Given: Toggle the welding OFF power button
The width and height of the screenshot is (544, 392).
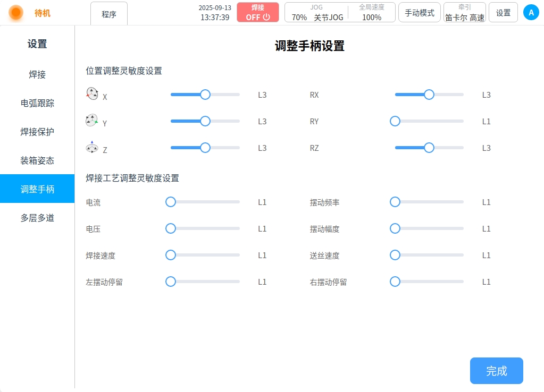Looking at the screenshot, I should 258,12.
